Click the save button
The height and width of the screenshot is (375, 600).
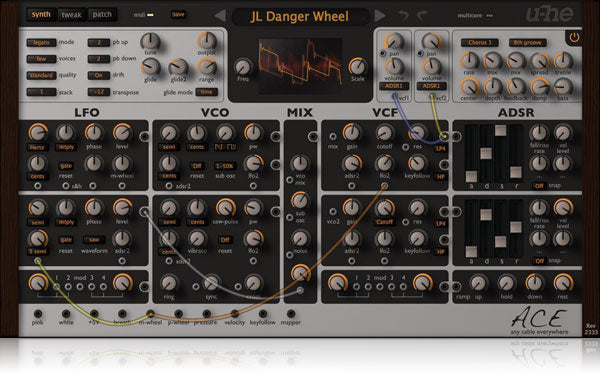(x=178, y=15)
